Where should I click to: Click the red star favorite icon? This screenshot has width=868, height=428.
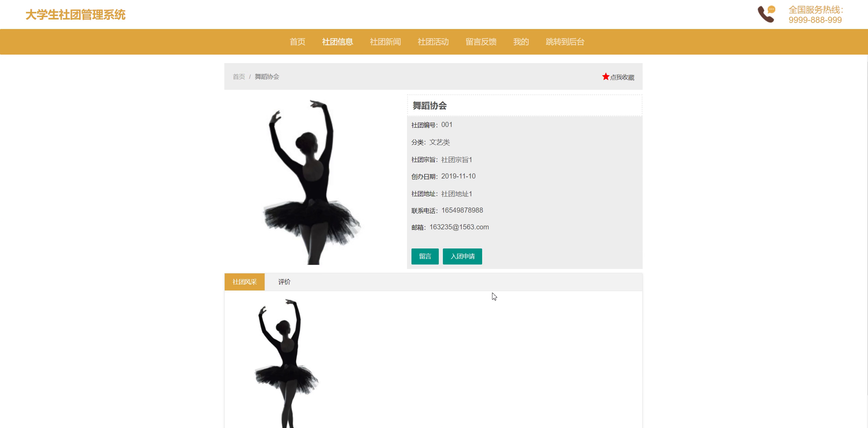pyautogui.click(x=605, y=76)
